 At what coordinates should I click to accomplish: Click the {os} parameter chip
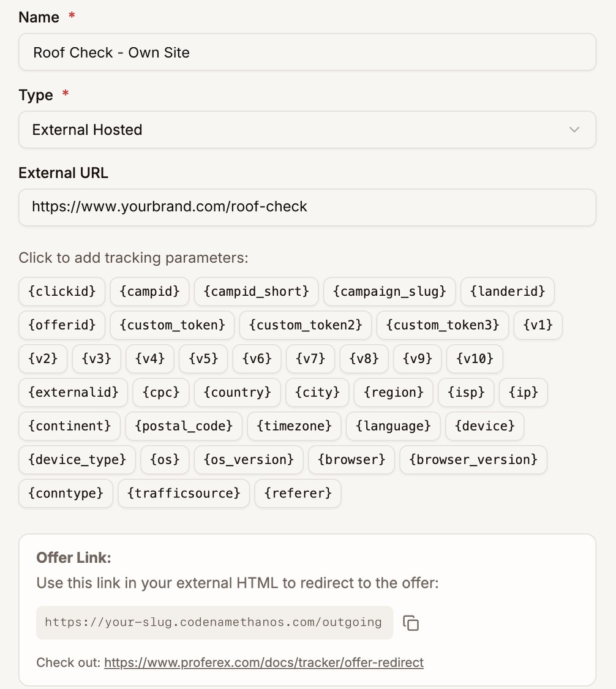pos(165,459)
